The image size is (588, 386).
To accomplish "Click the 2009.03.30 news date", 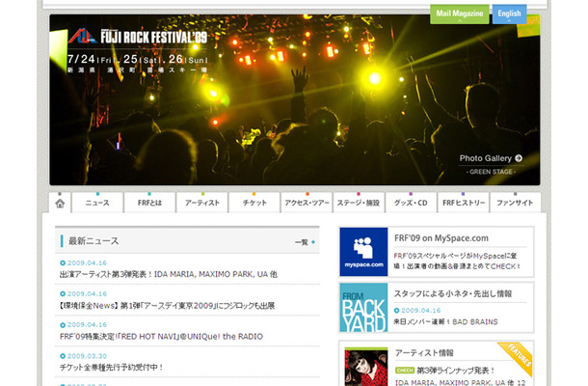I will click(87, 356).
